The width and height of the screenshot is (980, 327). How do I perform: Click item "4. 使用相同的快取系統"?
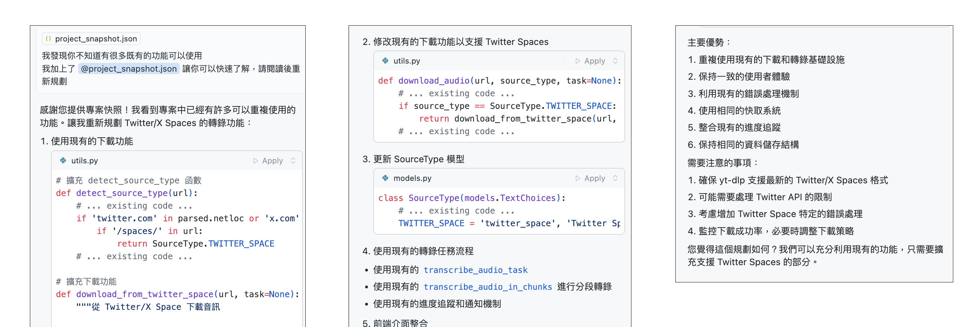tap(734, 111)
